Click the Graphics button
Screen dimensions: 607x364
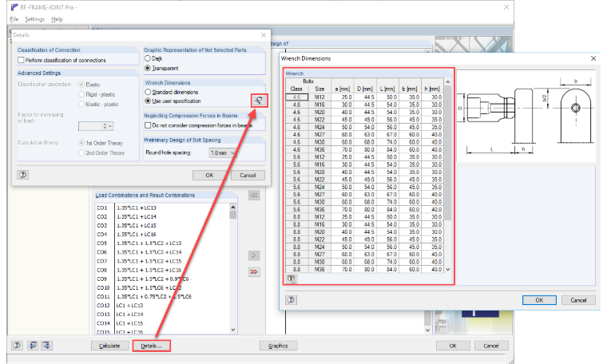click(x=278, y=346)
